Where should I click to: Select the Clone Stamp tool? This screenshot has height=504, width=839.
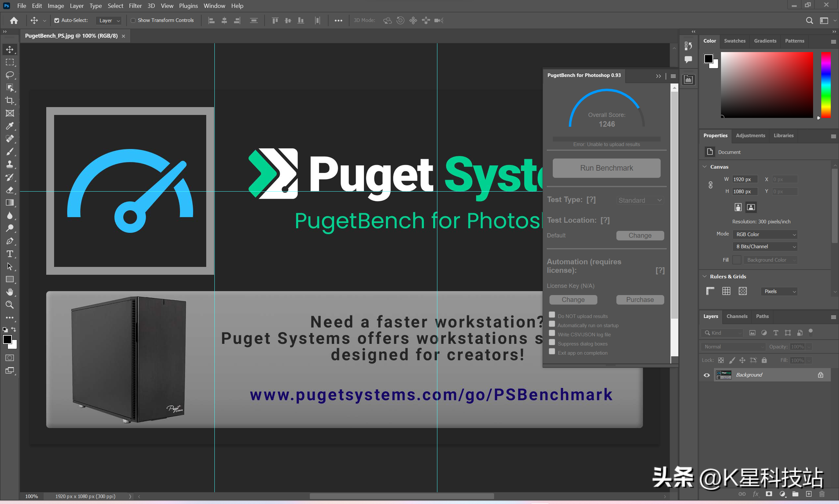pyautogui.click(x=10, y=164)
